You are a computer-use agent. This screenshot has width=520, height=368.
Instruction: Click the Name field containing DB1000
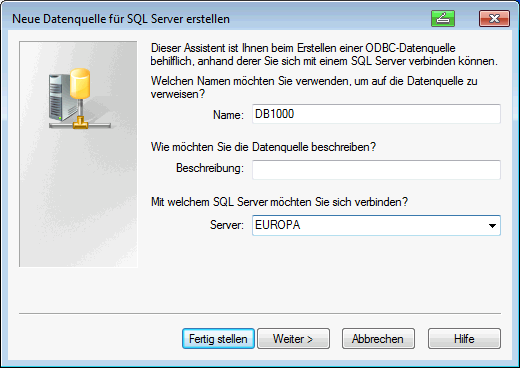(376, 114)
